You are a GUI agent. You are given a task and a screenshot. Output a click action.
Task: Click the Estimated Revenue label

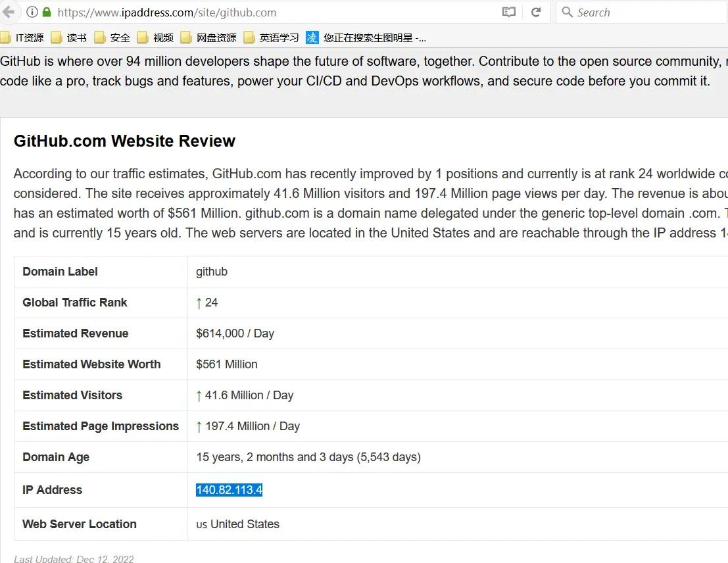coord(75,333)
